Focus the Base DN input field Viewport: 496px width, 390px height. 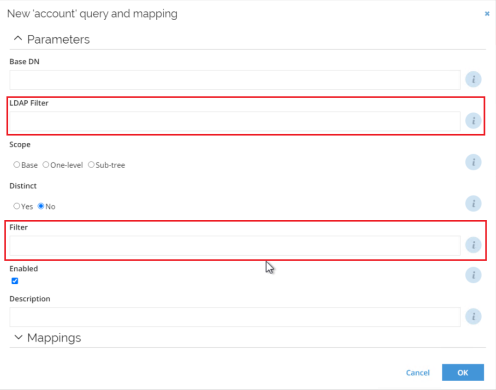235,80
